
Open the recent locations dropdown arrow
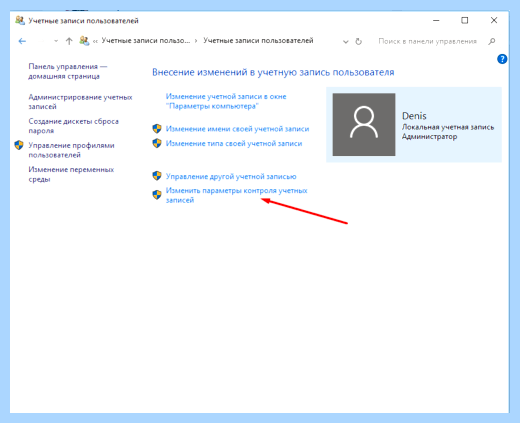(56, 41)
